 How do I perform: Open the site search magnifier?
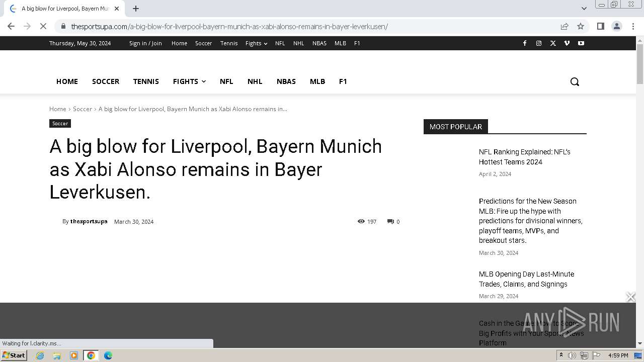point(575,81)
